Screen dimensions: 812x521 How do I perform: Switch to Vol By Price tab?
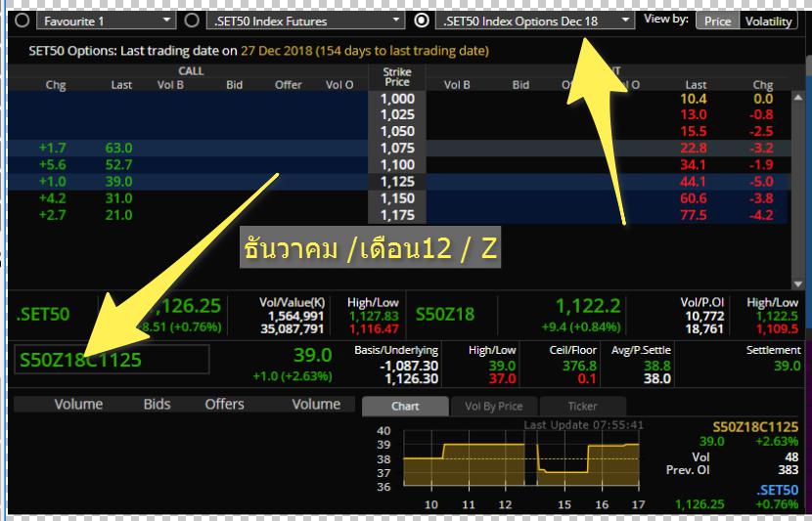point(493,406)
